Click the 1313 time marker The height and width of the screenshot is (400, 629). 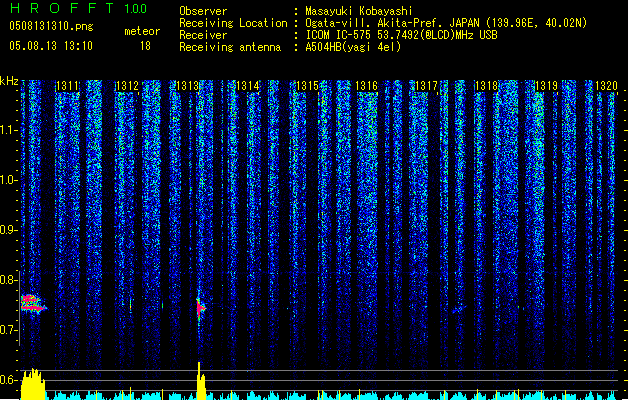[187, 86]
